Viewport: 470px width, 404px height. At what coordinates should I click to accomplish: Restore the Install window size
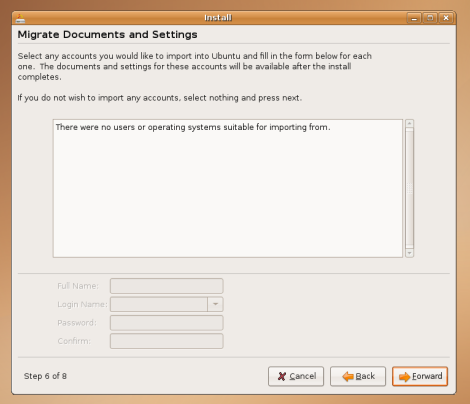pos(430,18)
